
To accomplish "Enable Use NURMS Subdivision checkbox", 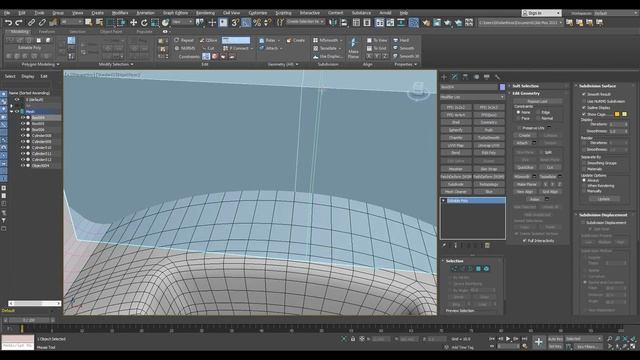I will tap(584, 101).
